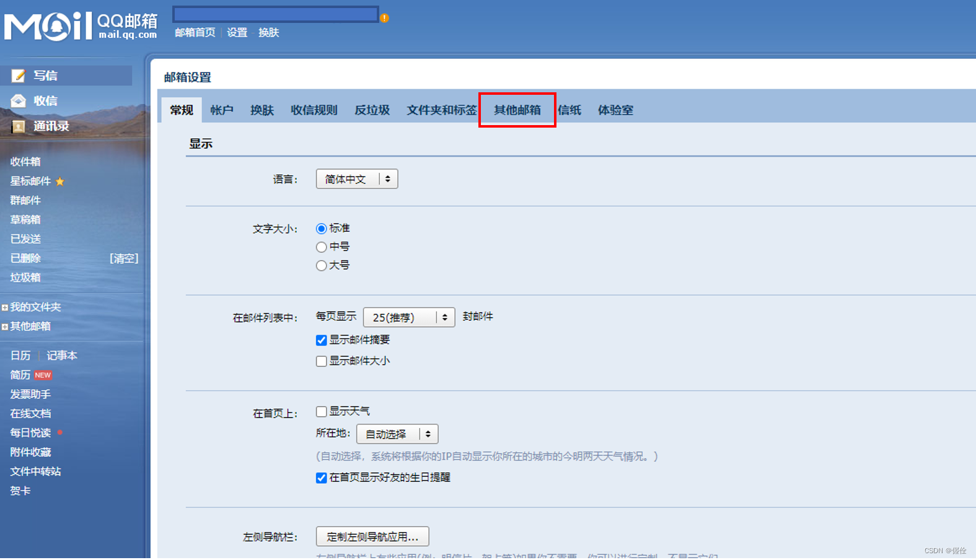Viewport: 976px width, 560px height.
Task: Open the 已发送 folder
Action: (25, 239)
